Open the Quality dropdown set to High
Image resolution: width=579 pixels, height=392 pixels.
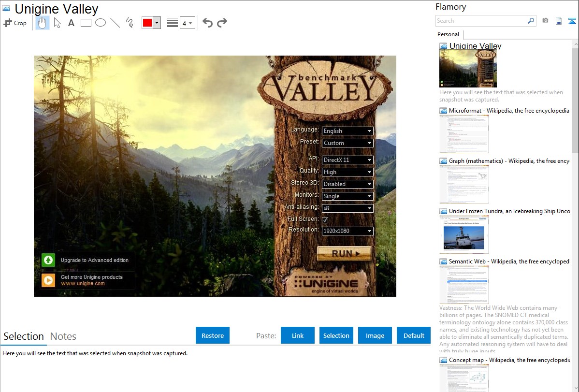347,172
